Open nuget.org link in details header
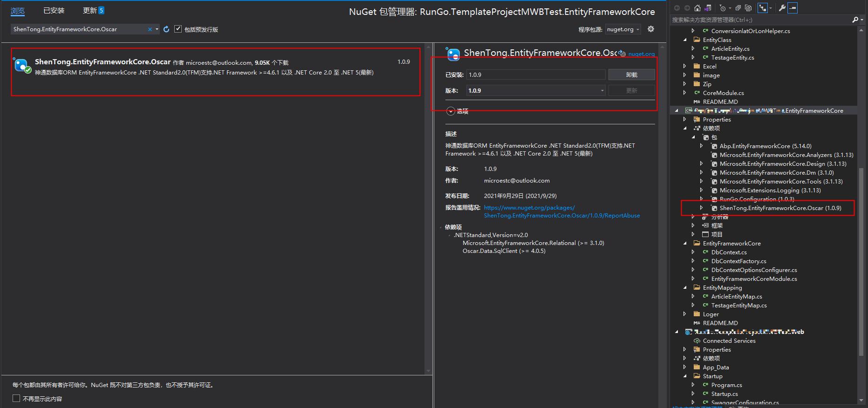868x408 pixels. [x=641, y=54]
